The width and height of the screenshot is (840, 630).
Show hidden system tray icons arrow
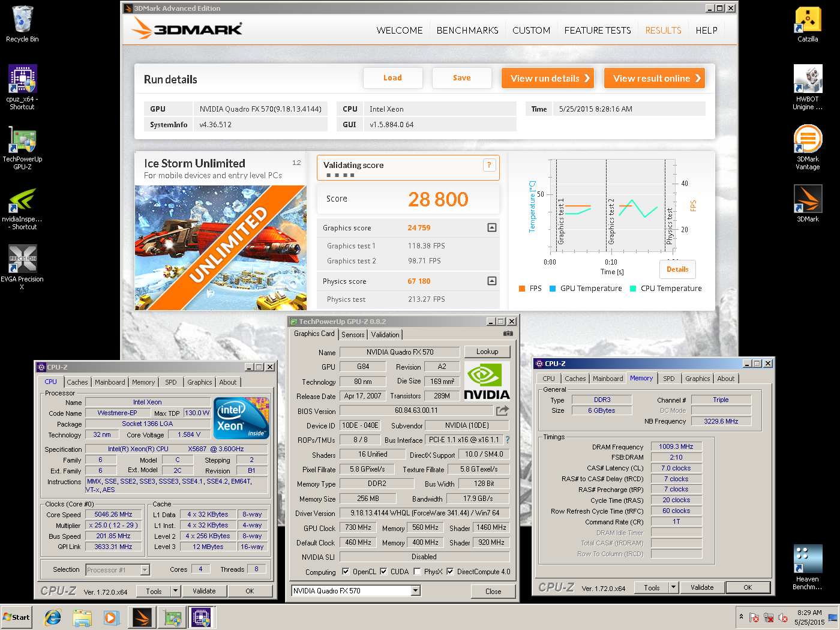point(741,617)
